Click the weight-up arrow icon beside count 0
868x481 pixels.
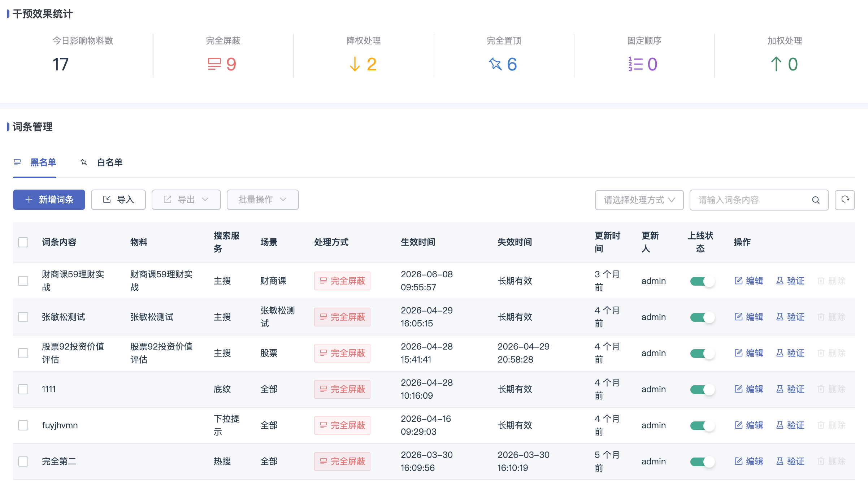[x=776, y=64]
